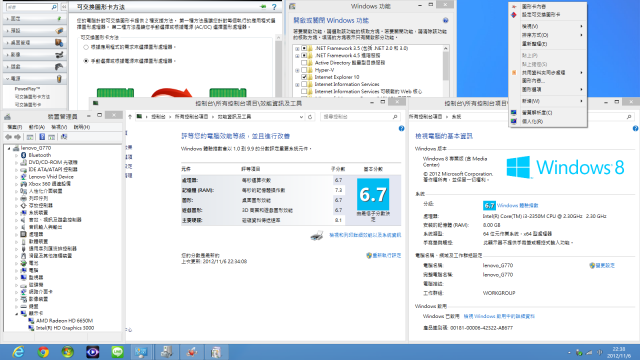
Task: Click help icon in performance information window
Action: (401, 129)
